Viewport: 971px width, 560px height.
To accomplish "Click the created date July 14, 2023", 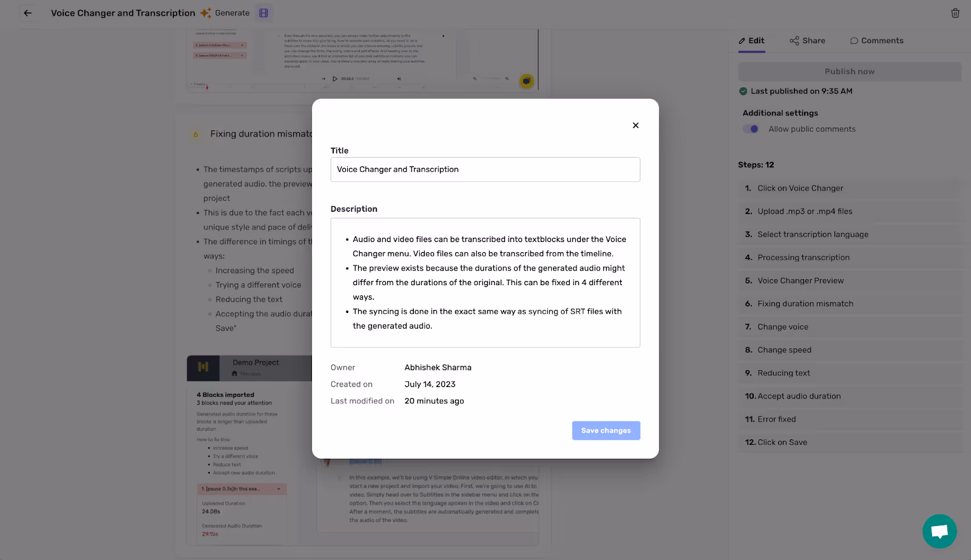I will point(430,385).
